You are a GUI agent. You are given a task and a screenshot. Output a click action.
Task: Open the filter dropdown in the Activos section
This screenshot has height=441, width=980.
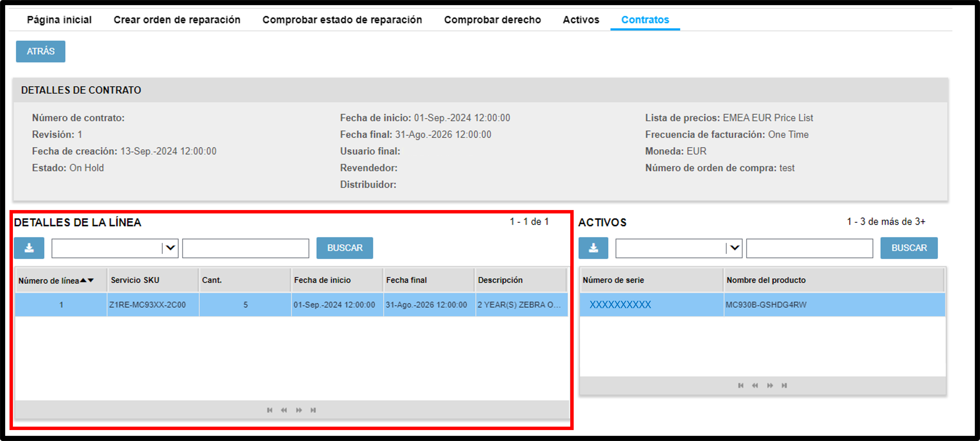tap(734, 248)
